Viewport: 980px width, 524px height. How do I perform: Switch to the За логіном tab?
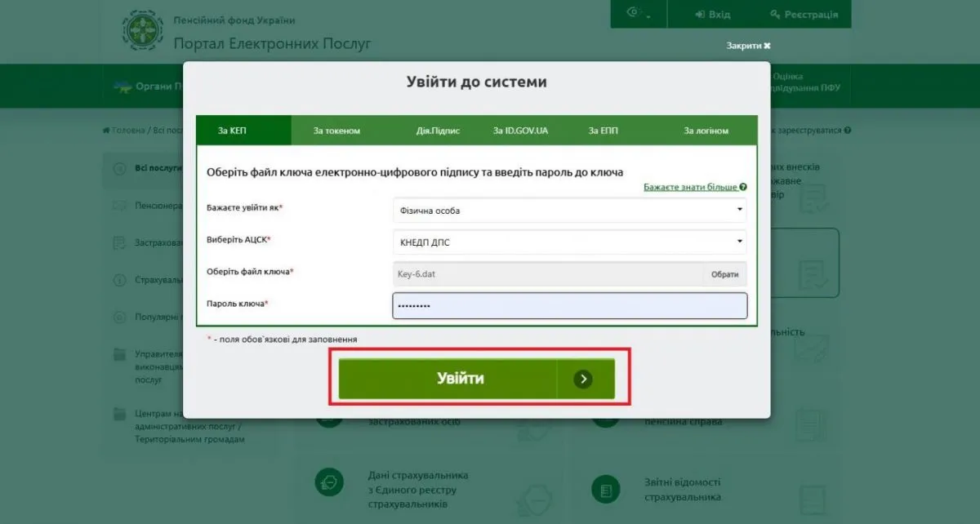706,131
